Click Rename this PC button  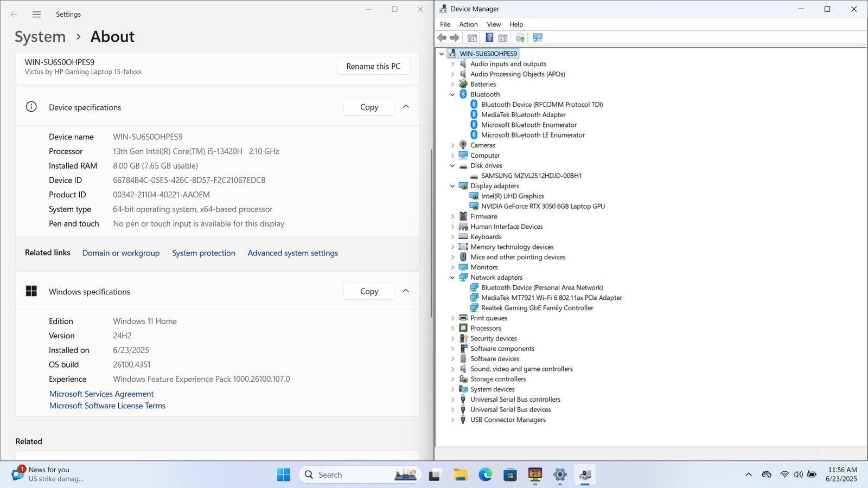pos(373,66)
